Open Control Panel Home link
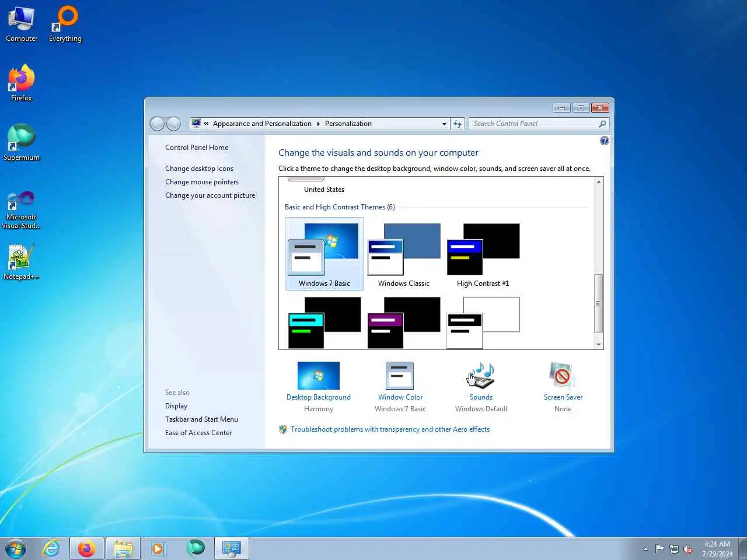 (197, 148)
